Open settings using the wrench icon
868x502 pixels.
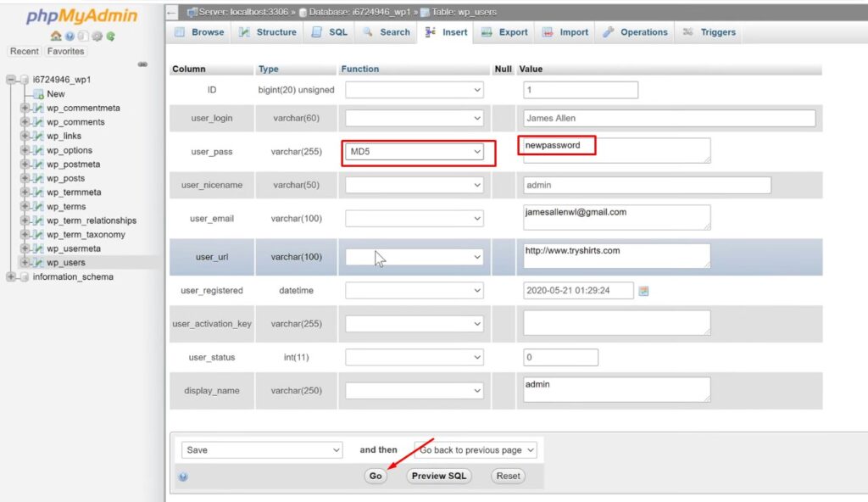coord(97,36)
